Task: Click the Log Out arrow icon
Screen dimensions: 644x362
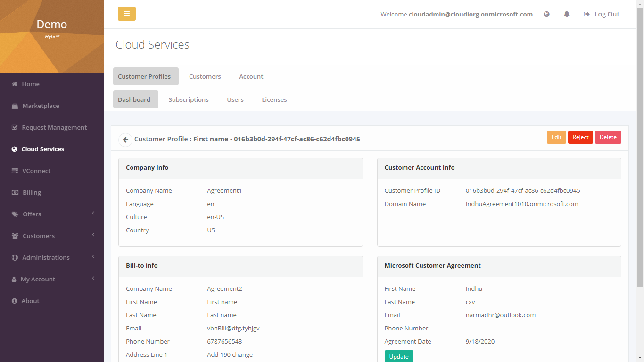Action: 586,14
